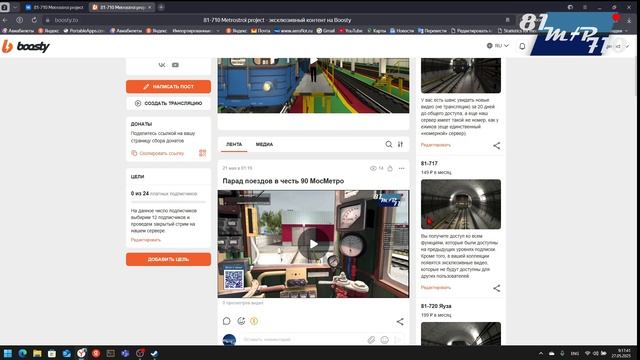
Task: Open the post comments bubble icon
Action: 227,321
